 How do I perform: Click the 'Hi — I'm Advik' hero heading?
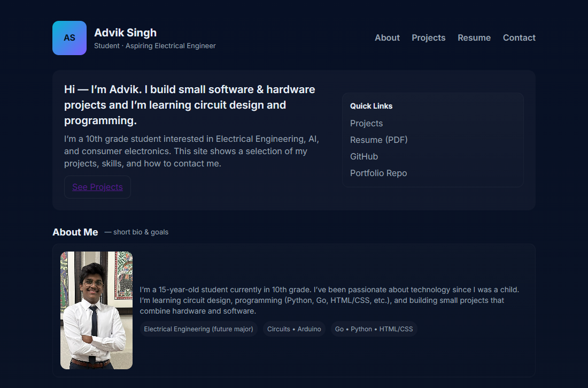(x=190, y=105)
